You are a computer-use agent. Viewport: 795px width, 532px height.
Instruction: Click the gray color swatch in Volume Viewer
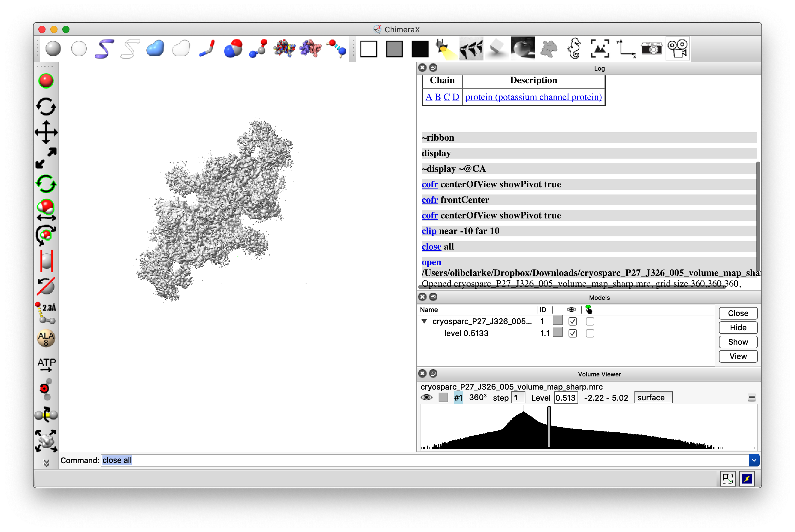coord(443,398)
